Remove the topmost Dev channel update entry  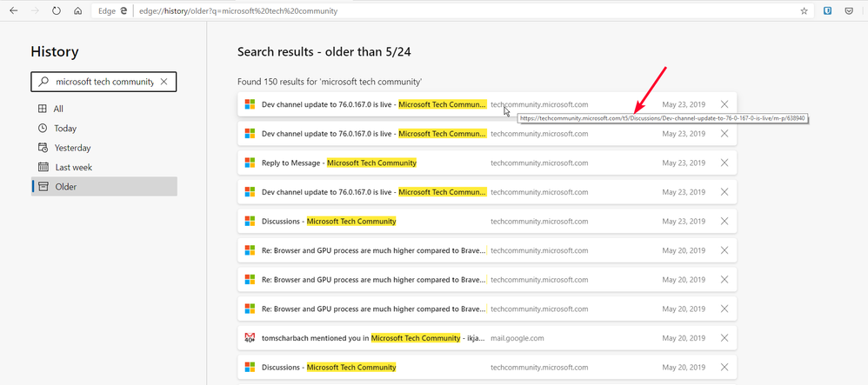(x=724, y=104)
